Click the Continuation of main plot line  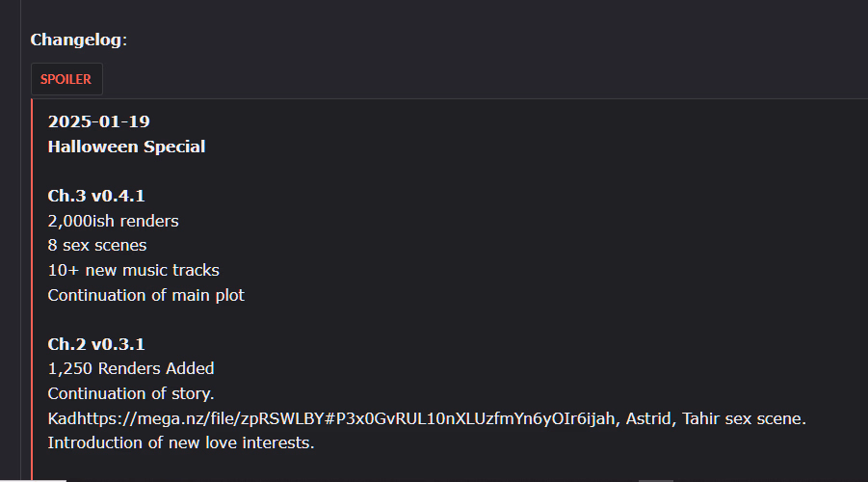[x=145, y=295]
